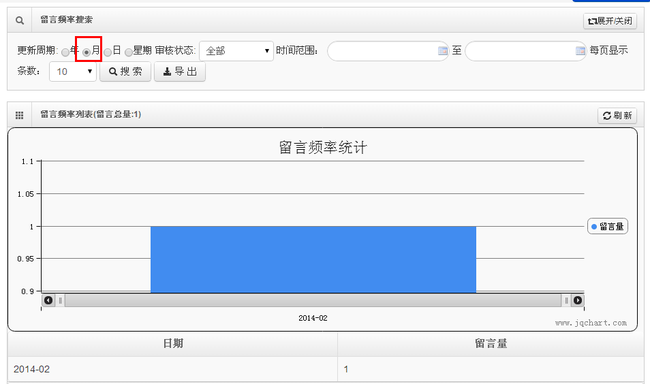650x384 pixels.
Task: Select the 星期 update period radio
Action: click(129, 52)
